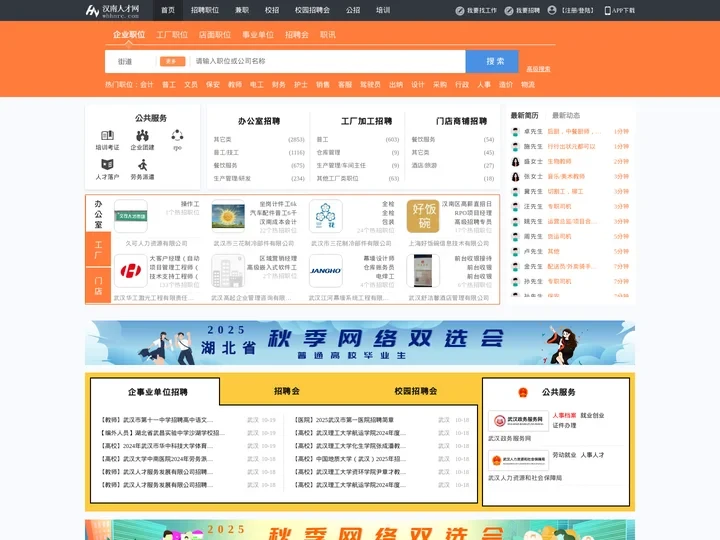This screenshot has width=720, height=540.
Task: Click the red 人事档案 link
Action: pyautogui.click(x=564, y=415)
